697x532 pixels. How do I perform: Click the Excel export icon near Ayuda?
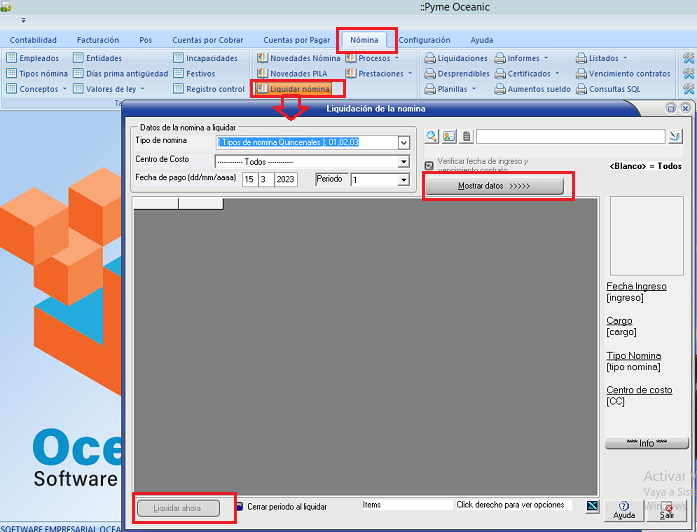(593, 507)
